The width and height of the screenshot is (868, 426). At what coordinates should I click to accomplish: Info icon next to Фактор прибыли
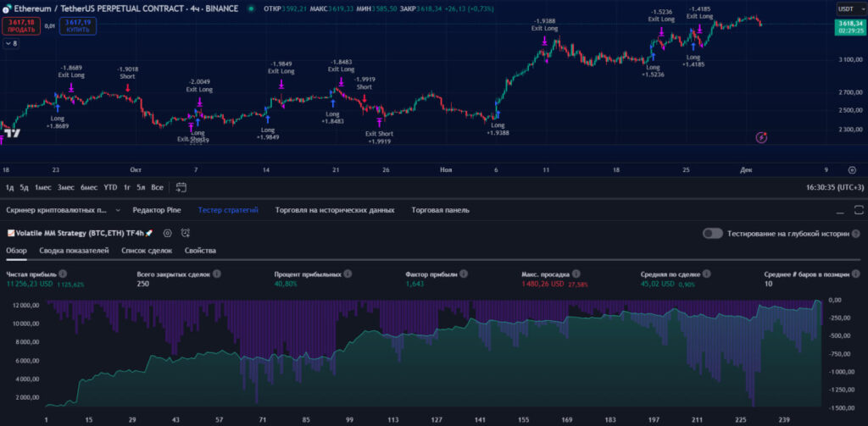(464, 274)
